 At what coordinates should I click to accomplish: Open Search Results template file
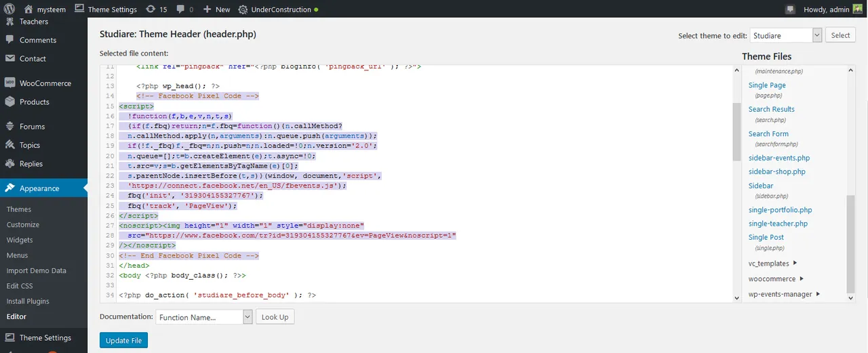[x=772, y=109]
